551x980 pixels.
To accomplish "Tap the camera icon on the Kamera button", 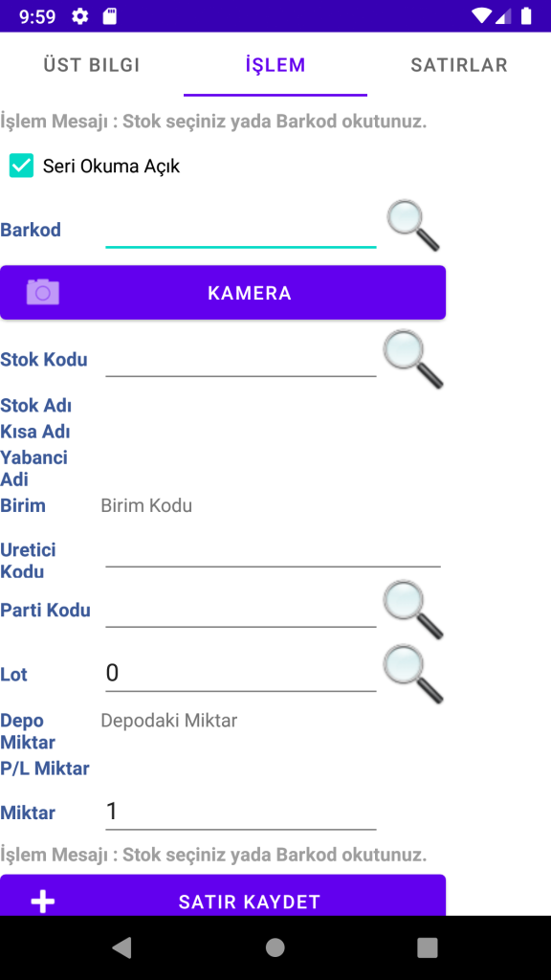I will coord(42,293).
